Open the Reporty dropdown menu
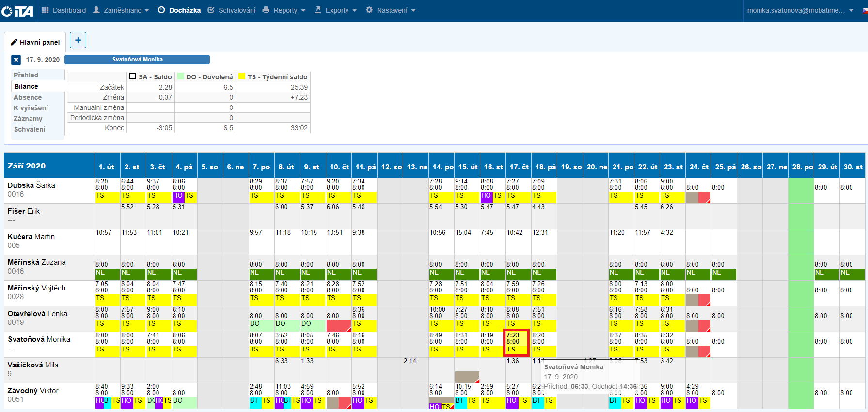This screenshot has height=412, width=868. pyautogui.click(x=284, y=10)
